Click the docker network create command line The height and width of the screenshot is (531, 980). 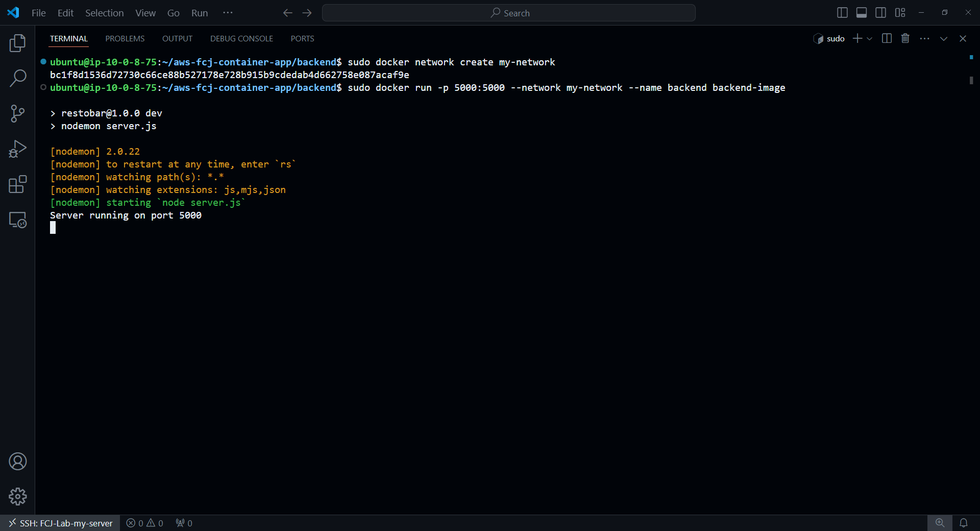click(302, 62)
